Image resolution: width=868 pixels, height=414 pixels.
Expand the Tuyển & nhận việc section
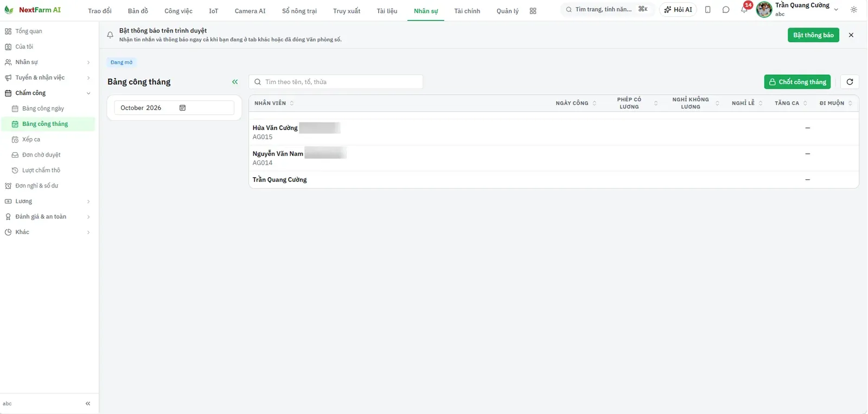48,77
